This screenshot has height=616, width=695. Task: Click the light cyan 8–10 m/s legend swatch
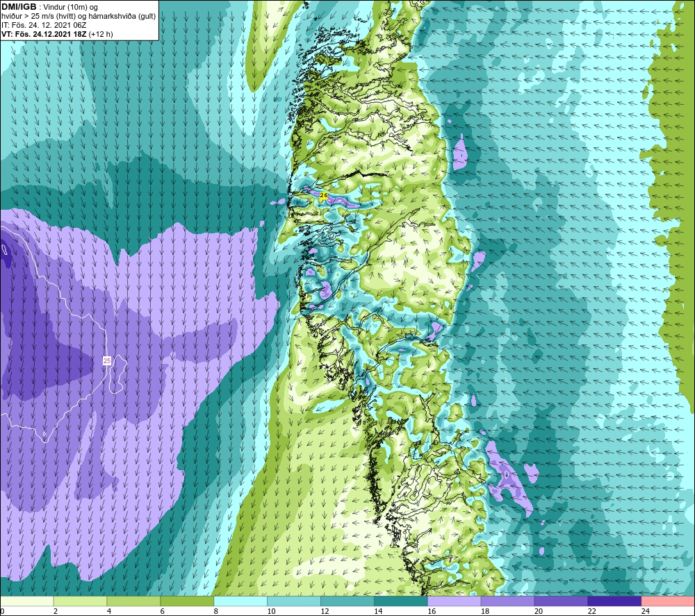click(x=240, y=601)
